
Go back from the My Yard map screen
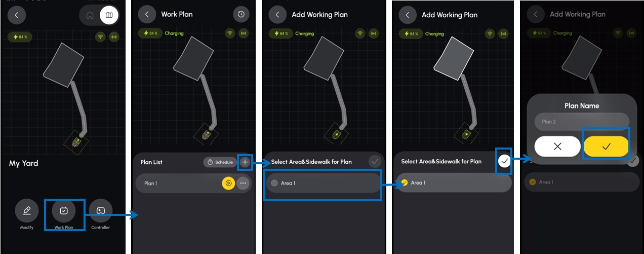tap(17, 15)
